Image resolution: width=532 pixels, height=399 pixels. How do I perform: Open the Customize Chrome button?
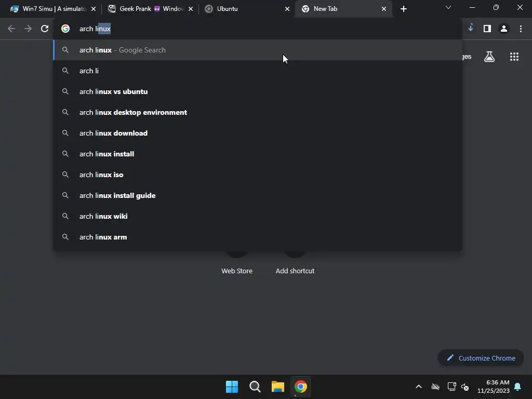tap(481, 358)
